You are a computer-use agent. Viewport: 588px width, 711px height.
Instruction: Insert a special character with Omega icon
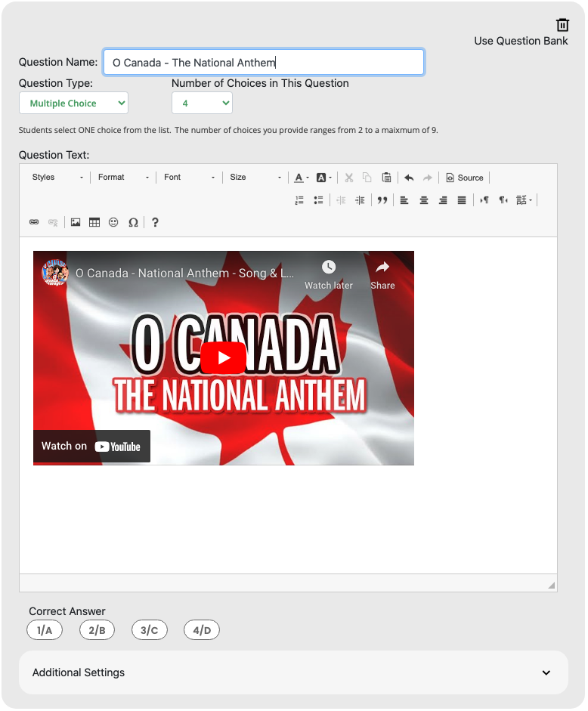click(x=133, y=222)
